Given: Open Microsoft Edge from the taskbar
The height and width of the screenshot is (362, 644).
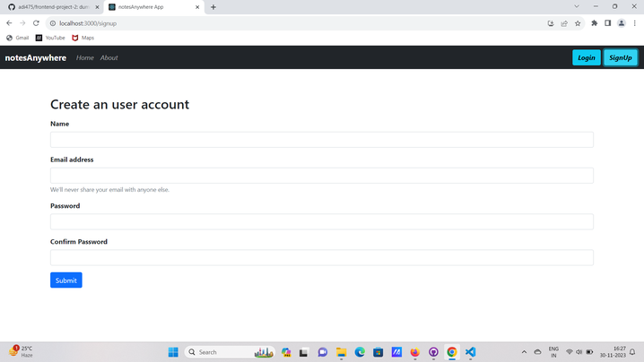Looking at the screenshot, I should (x=360, y=352).
